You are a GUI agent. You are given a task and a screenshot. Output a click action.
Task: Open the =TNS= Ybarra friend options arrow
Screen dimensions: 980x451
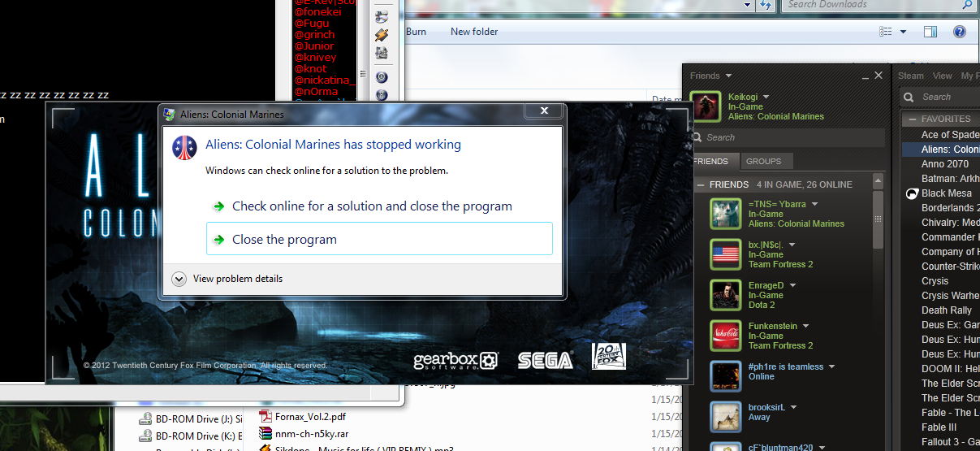814,204
